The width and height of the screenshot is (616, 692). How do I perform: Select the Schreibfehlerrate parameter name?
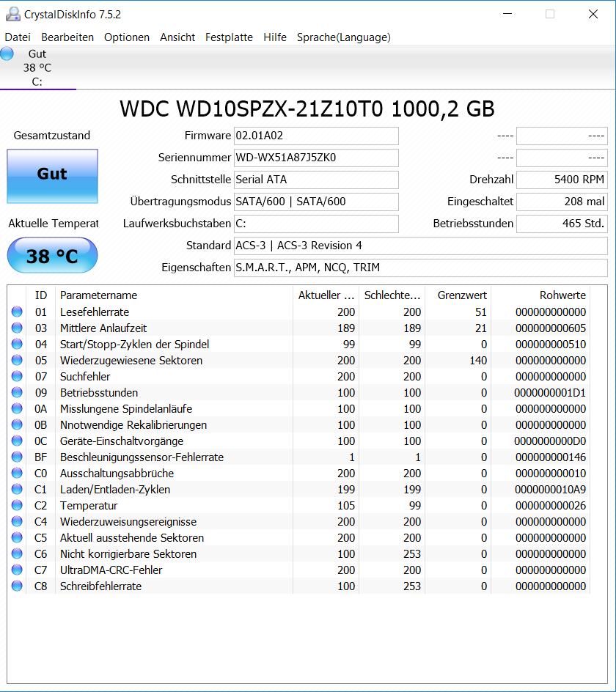(100, 586)
